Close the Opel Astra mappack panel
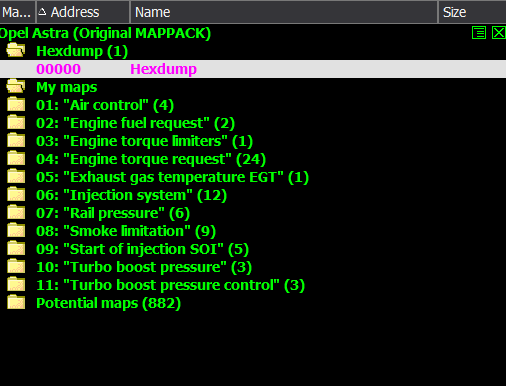This screenshot has height=386, width=506. tap(499, 33)
